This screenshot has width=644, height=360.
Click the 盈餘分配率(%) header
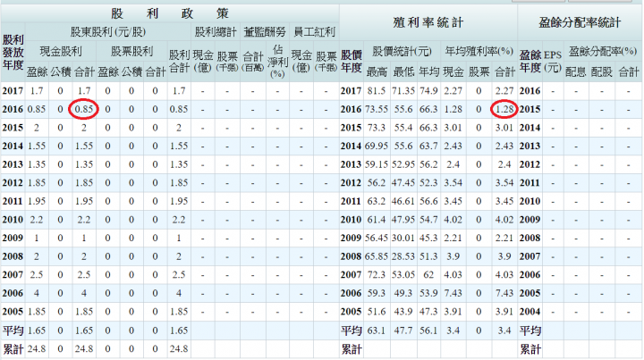[603, 51]
